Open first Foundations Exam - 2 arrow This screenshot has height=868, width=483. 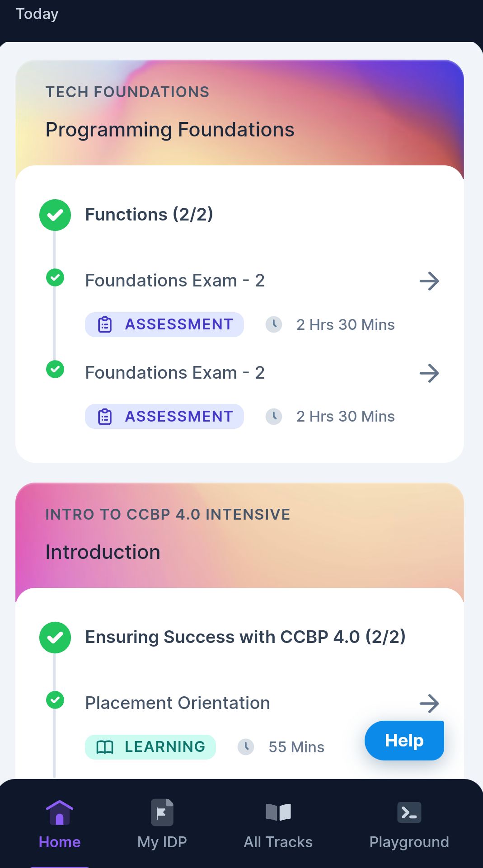pyautogui.click(x=429, y=281)
